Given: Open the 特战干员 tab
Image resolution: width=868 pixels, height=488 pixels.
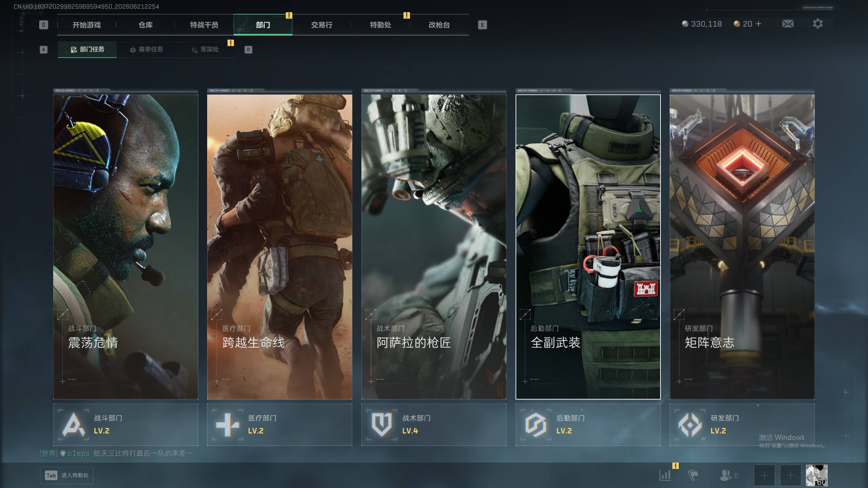Looking at the screenshot, I should click(204, 25).
